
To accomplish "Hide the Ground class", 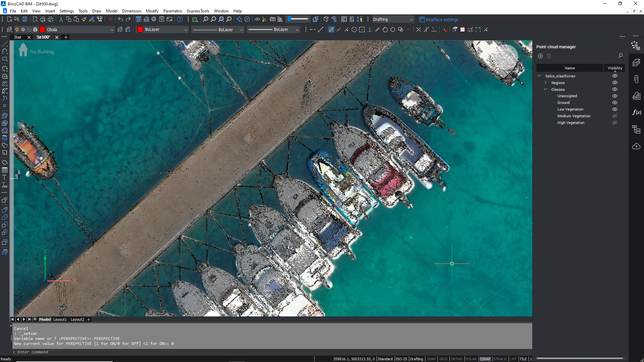I will tap(615, 103).
